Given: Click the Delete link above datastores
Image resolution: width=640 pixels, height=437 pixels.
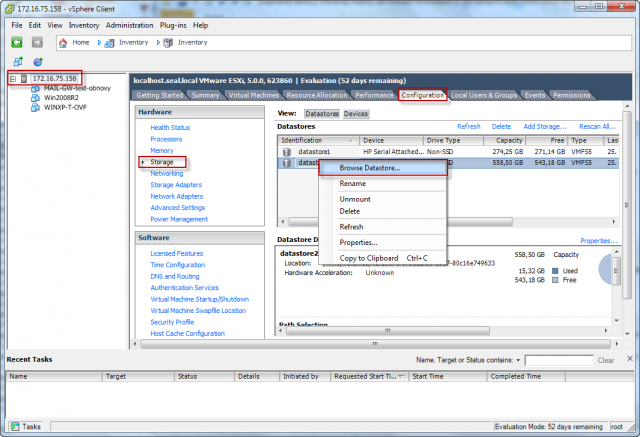Looking at the screenshot, I should (x=501, y=126).
